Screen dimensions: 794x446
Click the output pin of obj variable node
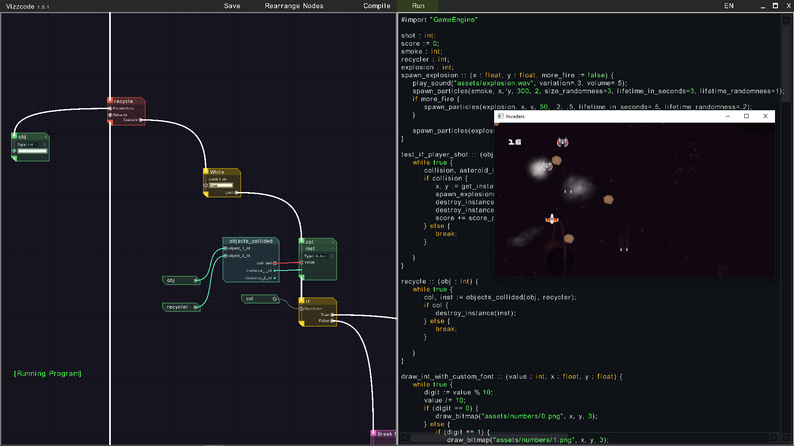coord(196,280)
